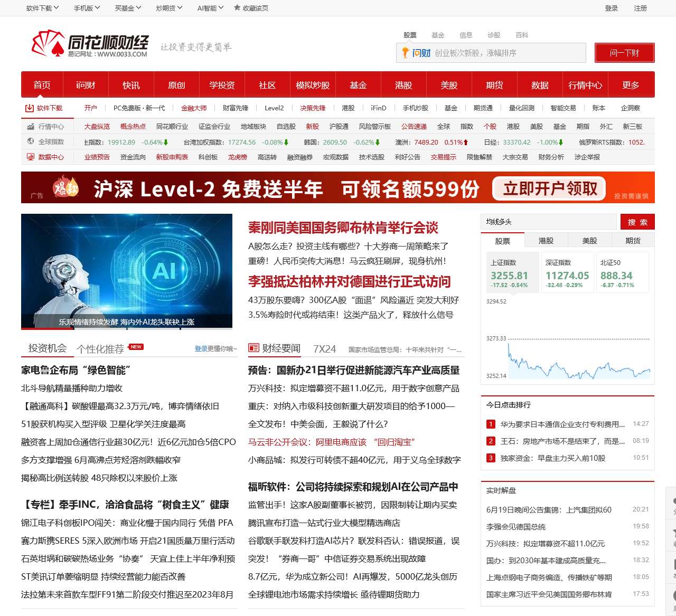This screenshot has width=676, height=616.
Task: Open 模拟炒股 in the red navigation bar
Action: [313, 85]
